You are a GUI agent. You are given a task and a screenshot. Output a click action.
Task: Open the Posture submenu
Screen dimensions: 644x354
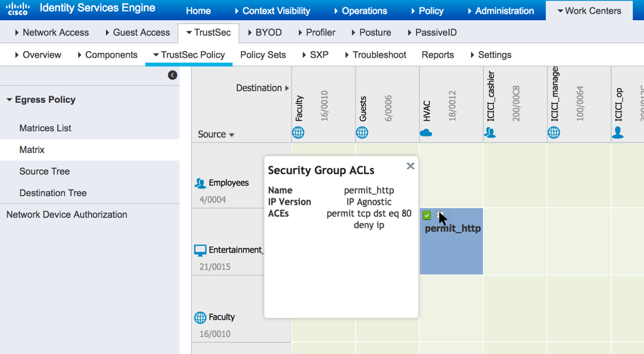click(x=371, y=32)
